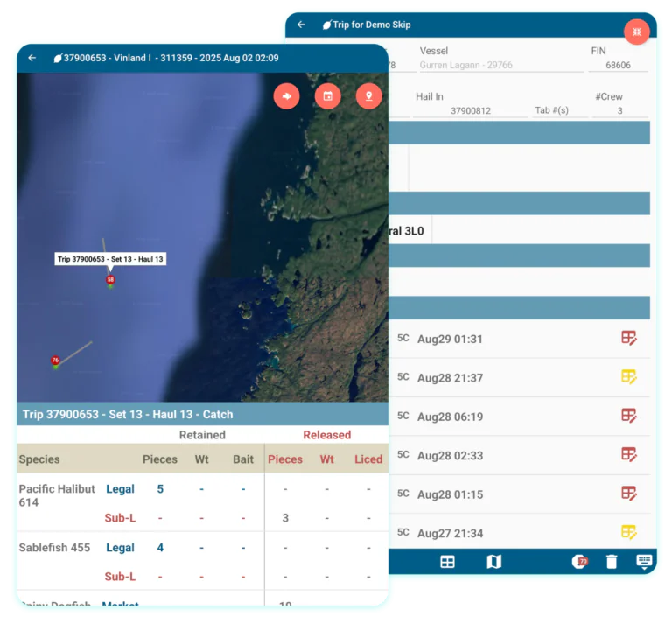Click the FIN field showing 68606
This screenshot has width=672, height=624.
point(617,66)
